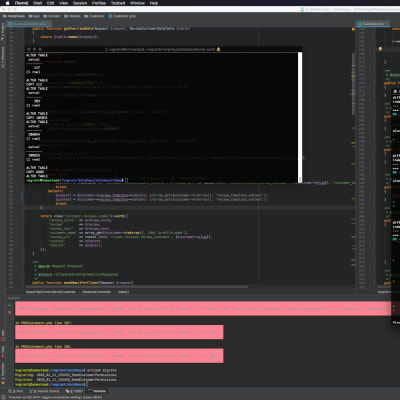Click the 'Migrating:' SeedCustomerPermissions output line

[66, 375]
